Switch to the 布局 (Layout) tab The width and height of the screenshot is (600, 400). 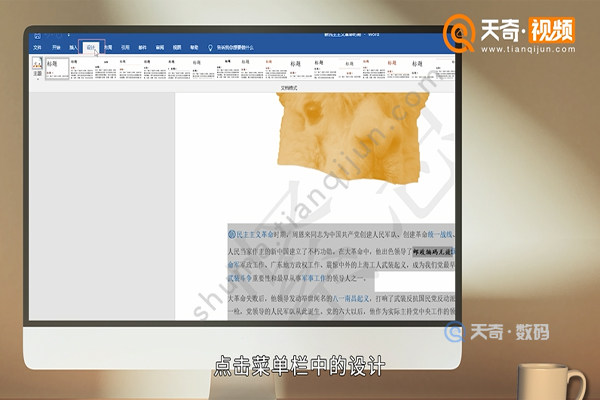pyautogui.click(x=108, y=47)
